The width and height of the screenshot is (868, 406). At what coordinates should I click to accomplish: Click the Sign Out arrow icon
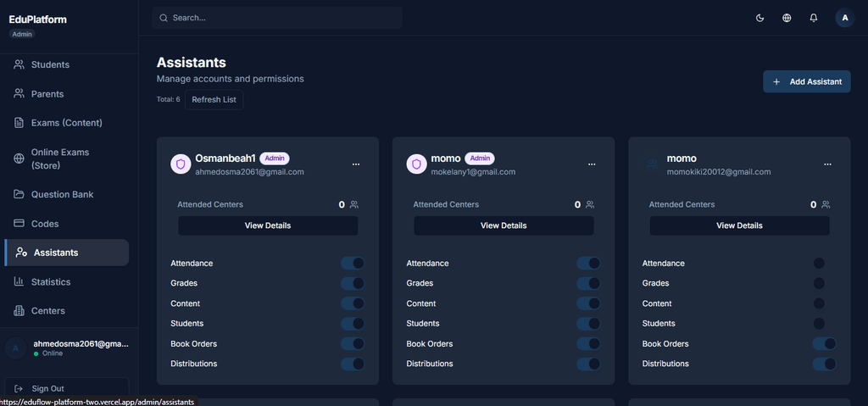pos(19,389)
